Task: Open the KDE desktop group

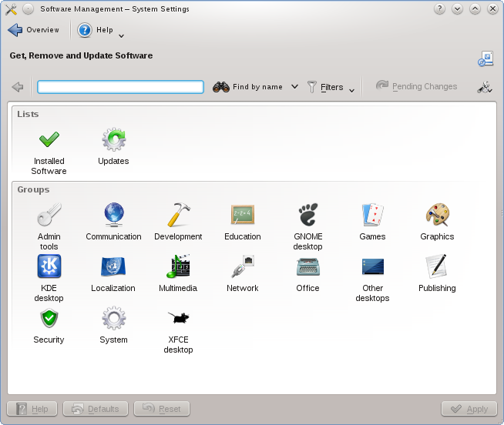Action: pos(49,278)
